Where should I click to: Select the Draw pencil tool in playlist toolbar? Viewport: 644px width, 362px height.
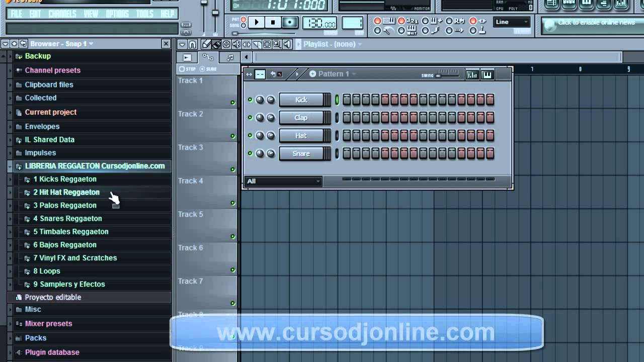(x=206, y=44)
